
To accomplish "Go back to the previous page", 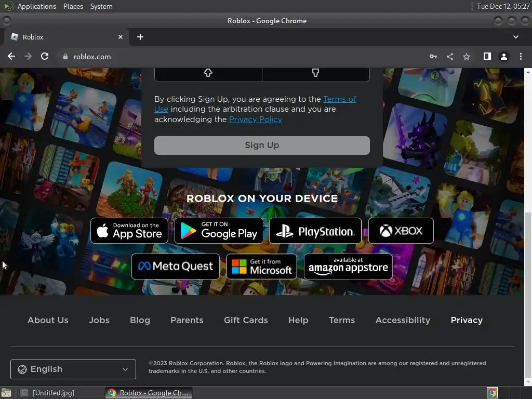I will [x=11, y=56].
